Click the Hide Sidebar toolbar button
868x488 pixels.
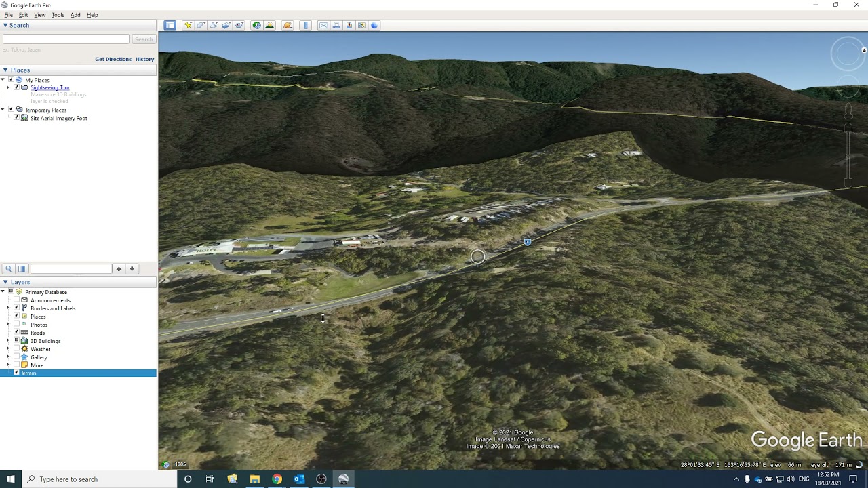(170, 26)
